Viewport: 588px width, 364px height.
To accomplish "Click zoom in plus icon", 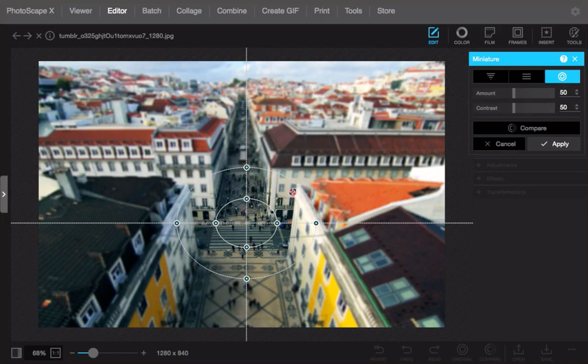I will 144,353.
